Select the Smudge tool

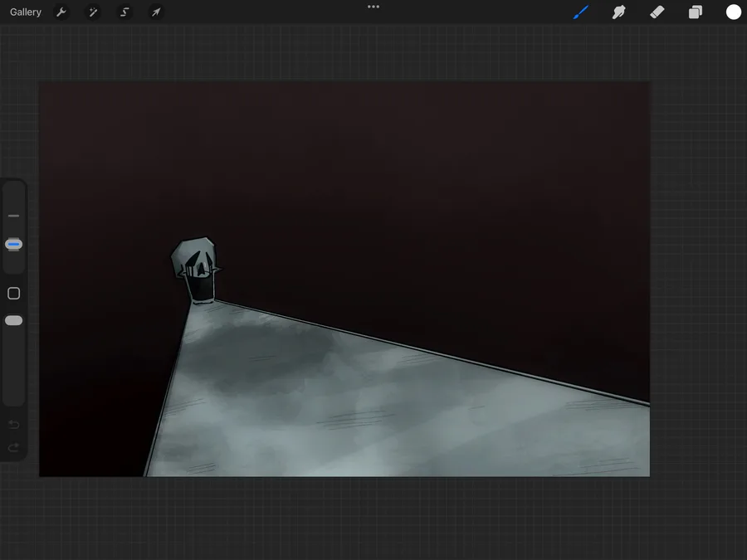pyautogui.click(x=618, y=12)
